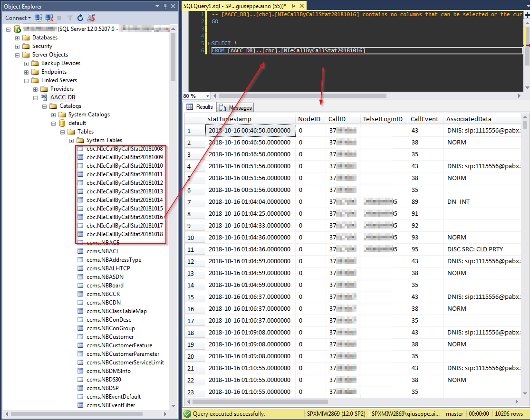The width and height of the screenshot is (530, 420).
Task: Connect to a new server using the connect icon
Action: point(38,17)
